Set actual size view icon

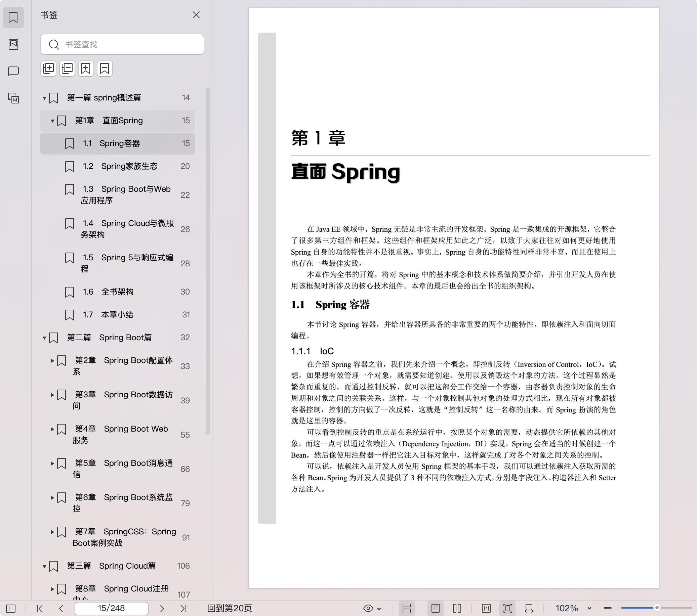click(486, 609)
